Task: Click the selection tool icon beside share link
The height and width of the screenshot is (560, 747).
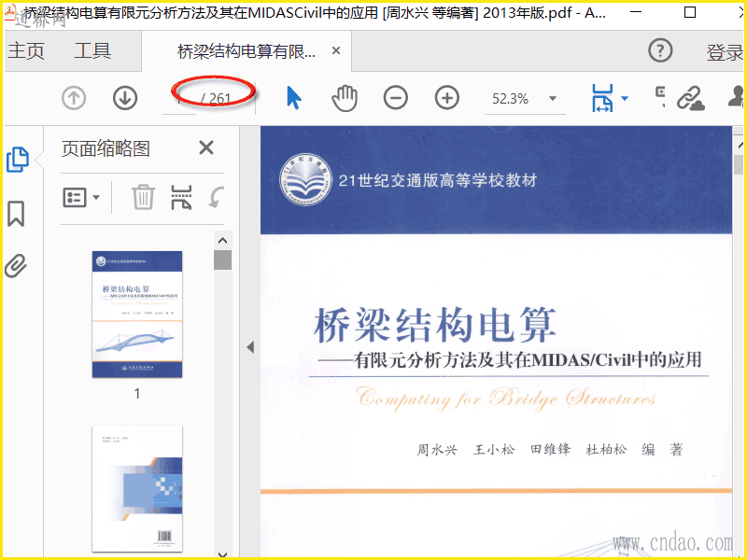Action: (x=660, y=96)
